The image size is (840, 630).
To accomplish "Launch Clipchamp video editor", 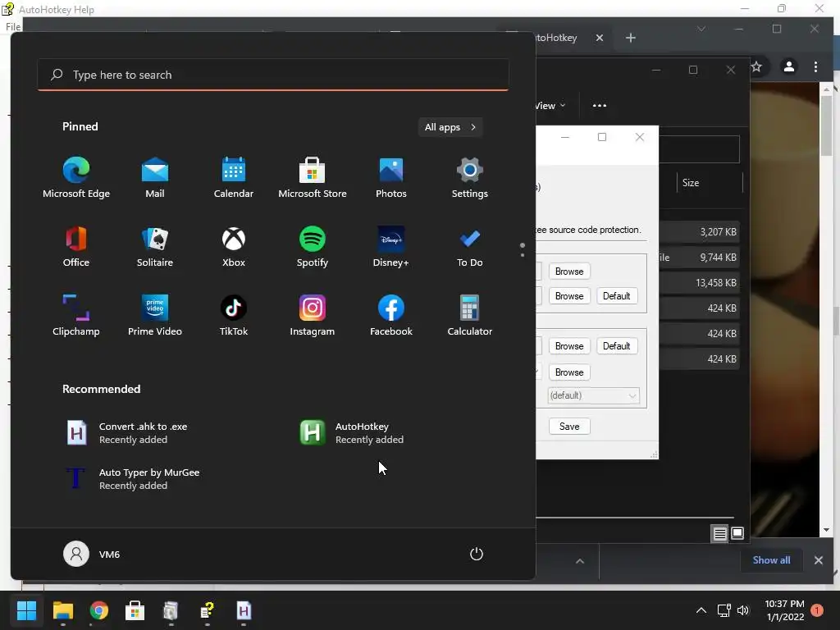I will (x=76, y=316).
